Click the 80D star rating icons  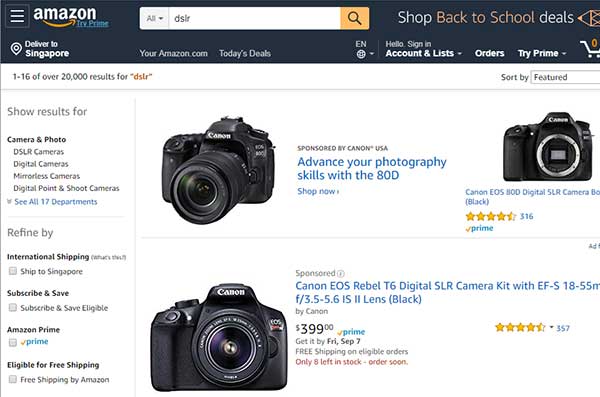491,216
